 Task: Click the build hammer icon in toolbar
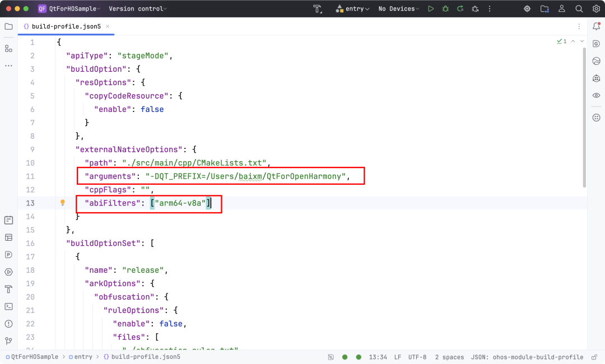(x=317, y=9)
